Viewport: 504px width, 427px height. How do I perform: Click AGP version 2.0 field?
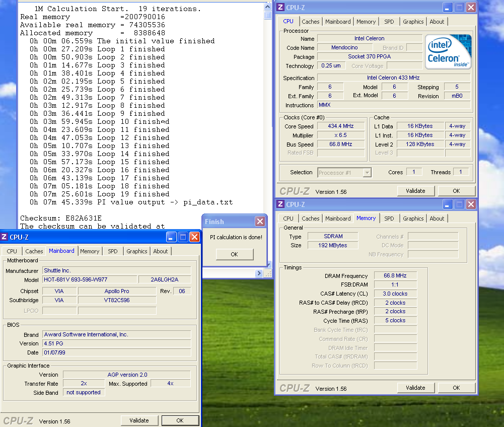tap(127, 375)
